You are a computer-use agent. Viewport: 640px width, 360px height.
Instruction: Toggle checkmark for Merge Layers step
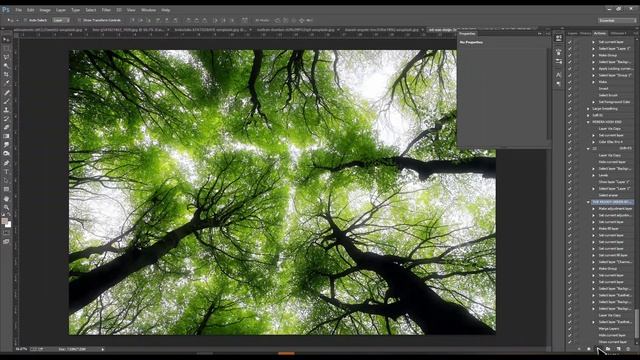570,329
